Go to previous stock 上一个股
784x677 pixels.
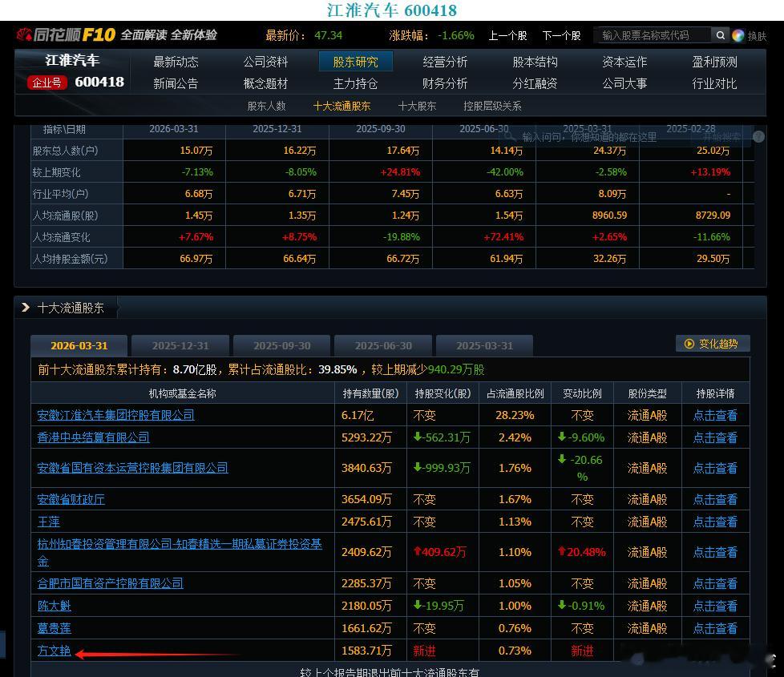508,35
